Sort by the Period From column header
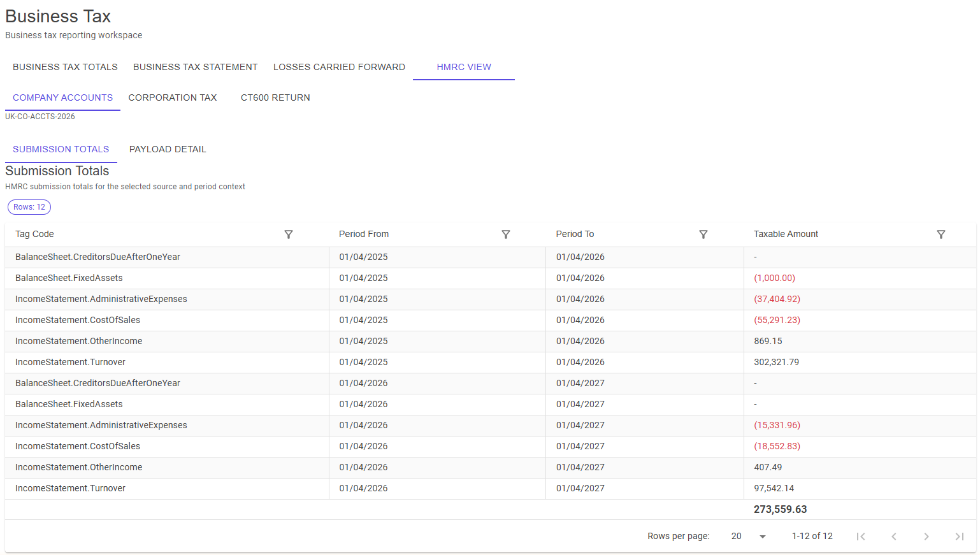The image size is (980, 555). [x=364, y=234]
